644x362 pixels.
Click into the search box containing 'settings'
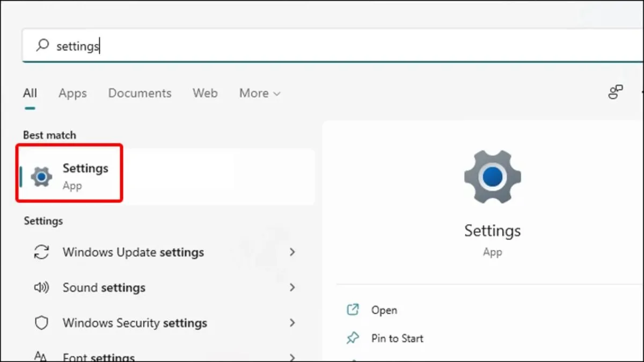322,46
